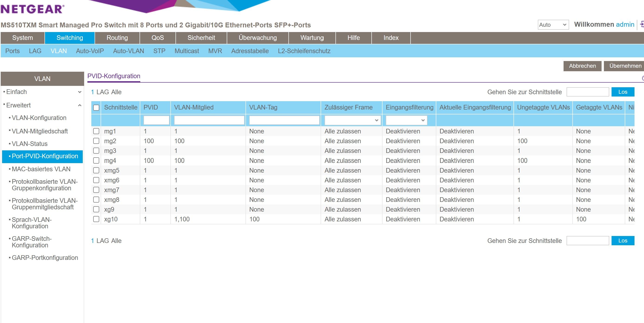Open the Adresstabelle submenu

pos(250,51)
